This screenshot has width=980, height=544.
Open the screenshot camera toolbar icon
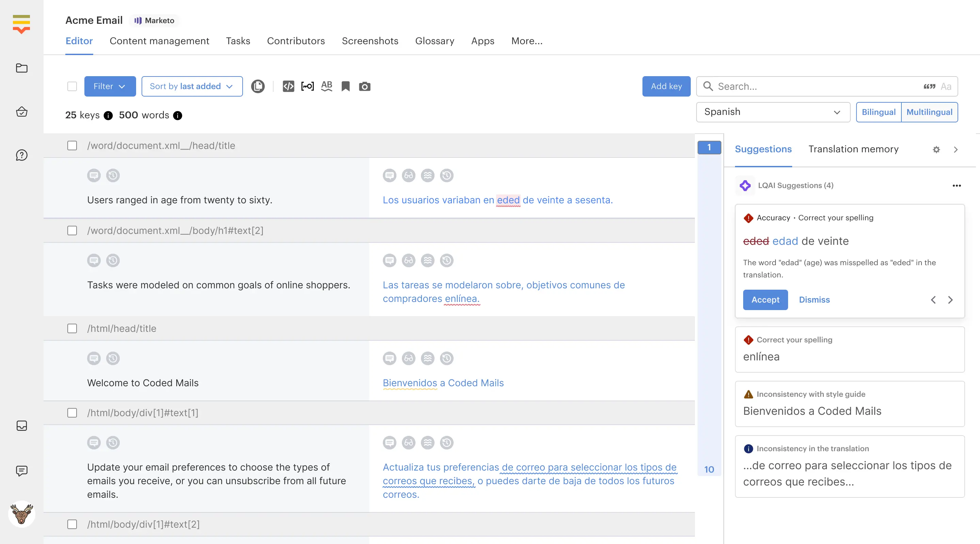364,86
